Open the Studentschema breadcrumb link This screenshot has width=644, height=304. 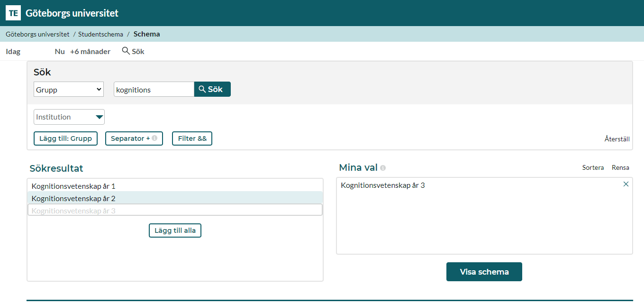(x=100, y=34)
